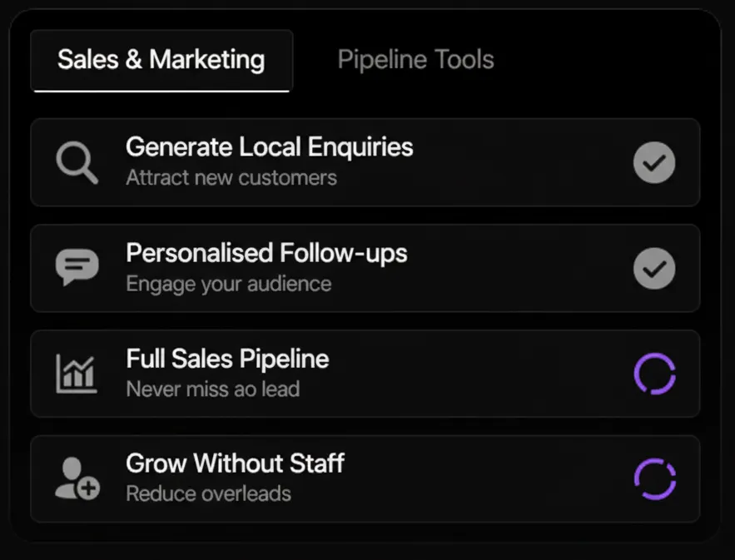
Task: Click the bar chart pipeline icon
Action: (x=77, y=374)
